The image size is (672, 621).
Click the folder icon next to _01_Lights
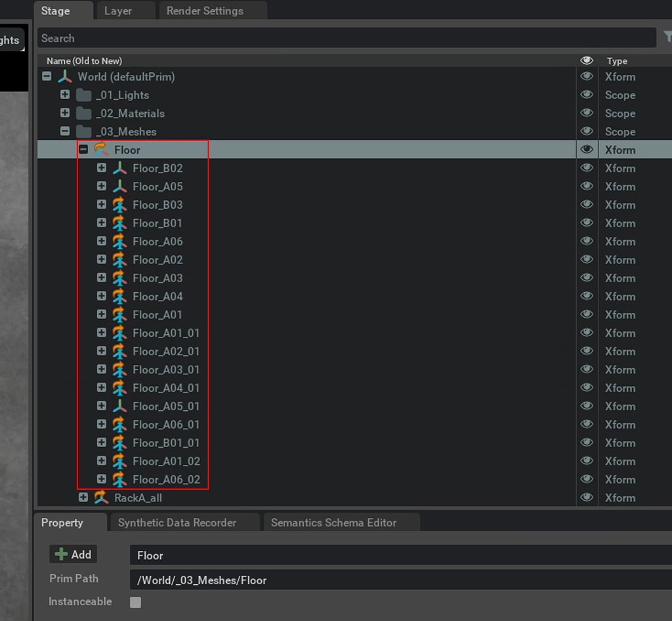[84, 95]
